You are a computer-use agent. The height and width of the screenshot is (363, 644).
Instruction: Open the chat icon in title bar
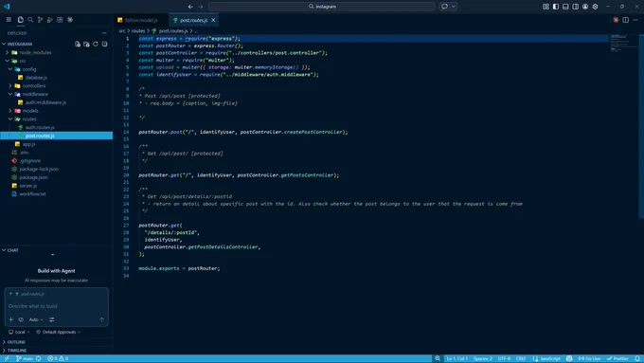[445, 7]
